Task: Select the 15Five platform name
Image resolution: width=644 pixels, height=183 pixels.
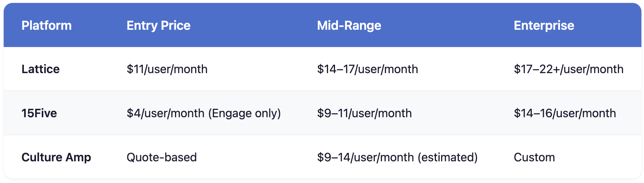Action: click(39, 113)
